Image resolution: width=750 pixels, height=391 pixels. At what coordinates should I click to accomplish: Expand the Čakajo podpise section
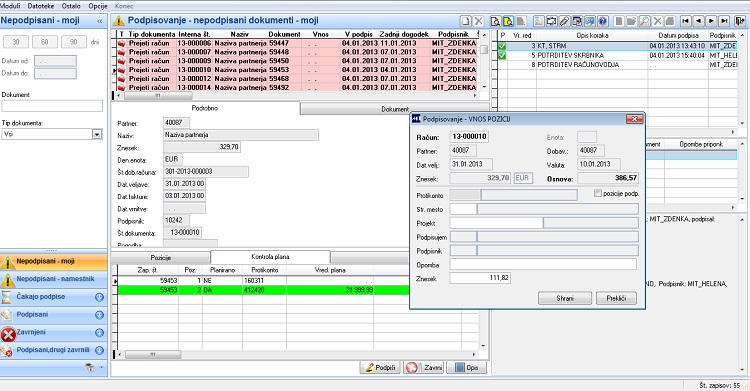tap(99, 297)
